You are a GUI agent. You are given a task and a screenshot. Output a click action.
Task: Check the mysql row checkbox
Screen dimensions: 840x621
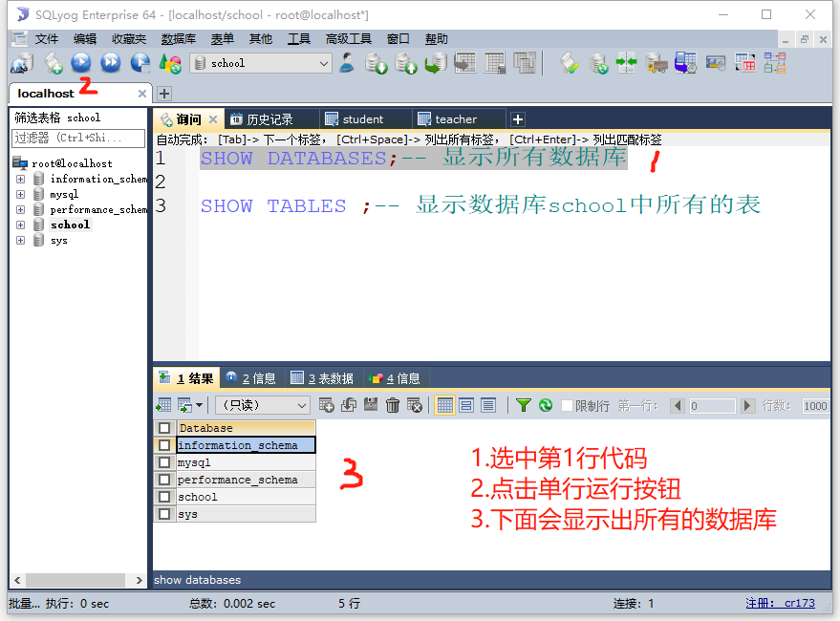click(x=164, y=462)
